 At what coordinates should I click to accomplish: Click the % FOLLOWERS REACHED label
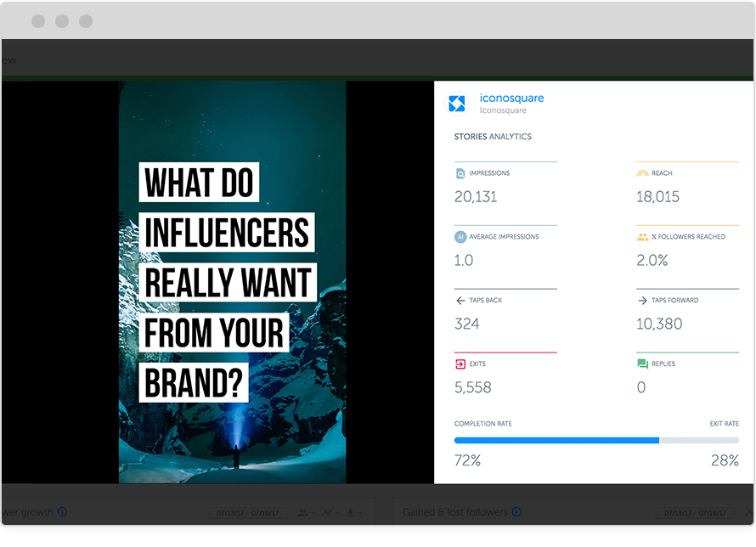click(688, 237)
